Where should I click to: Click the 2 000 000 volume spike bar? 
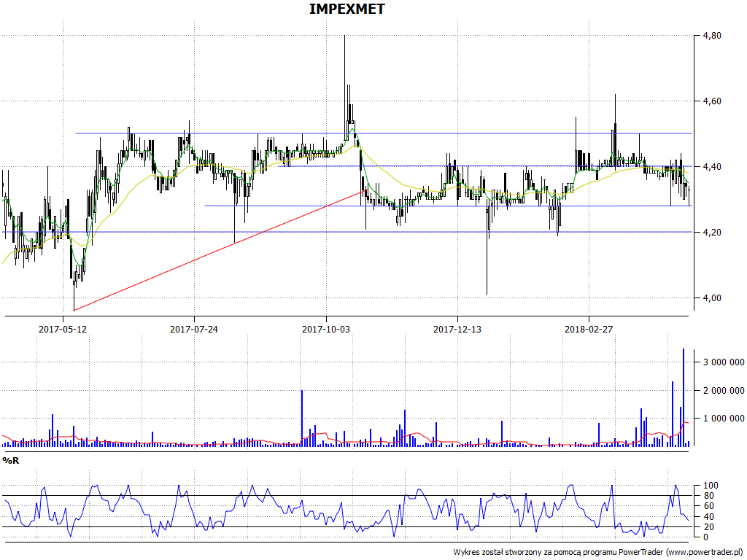(302, 418)
